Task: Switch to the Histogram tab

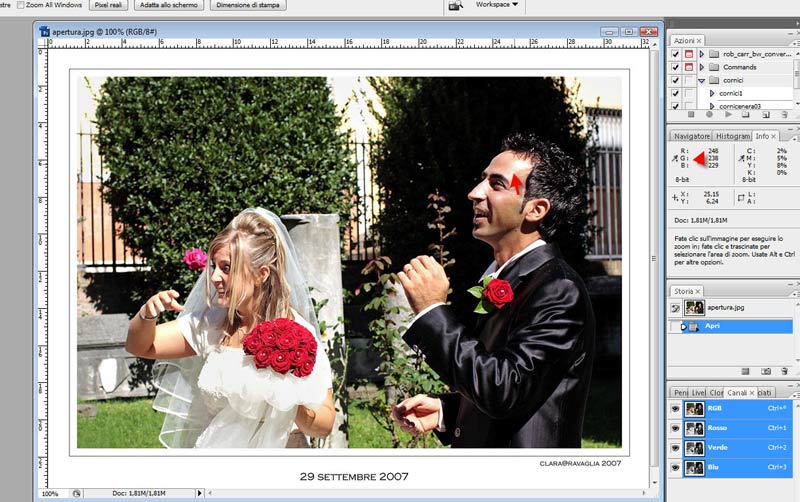Action: 733,136
